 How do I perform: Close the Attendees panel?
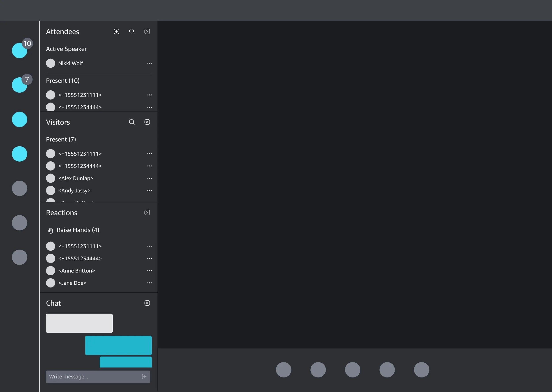[x=147, y=32]
